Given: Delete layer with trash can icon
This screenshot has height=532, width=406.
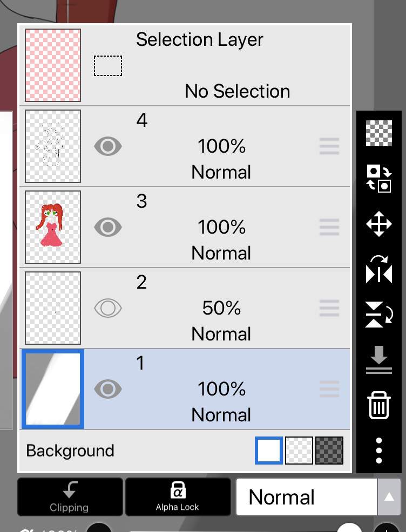Looking at the screenshot, I should (x=379, y=405).
